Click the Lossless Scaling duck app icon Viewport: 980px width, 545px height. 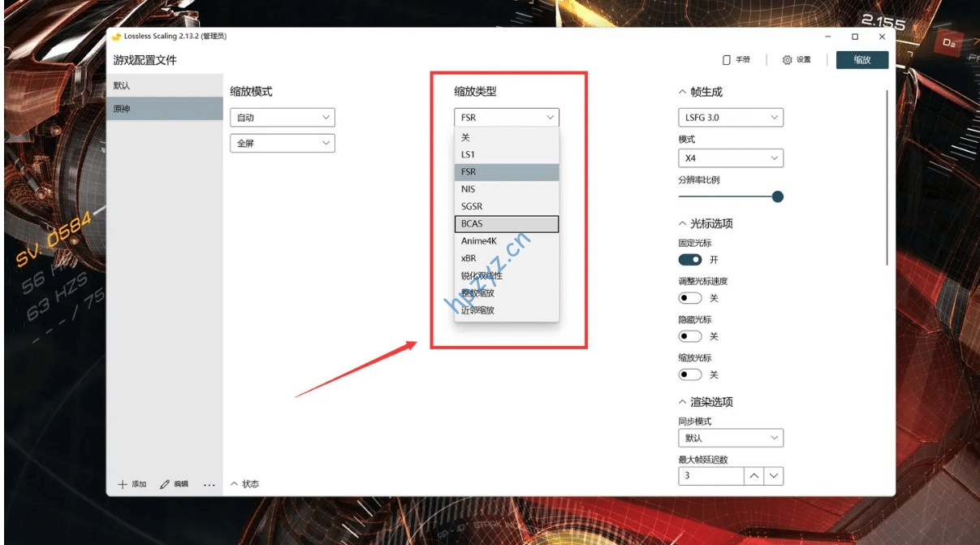[x=117, y=37]
